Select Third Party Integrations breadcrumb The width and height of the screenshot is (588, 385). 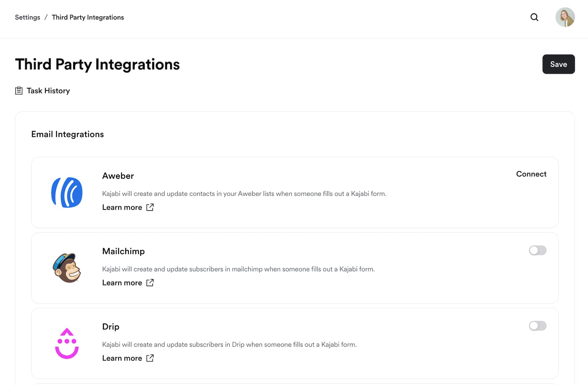pyautogui.click(x=88, y=17)
